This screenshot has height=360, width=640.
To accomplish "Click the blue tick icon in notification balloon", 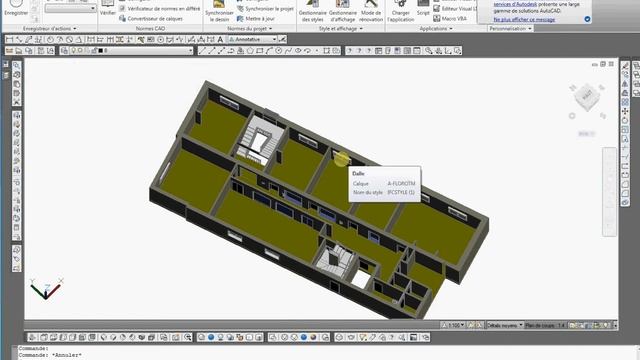I will pos(587,19).
